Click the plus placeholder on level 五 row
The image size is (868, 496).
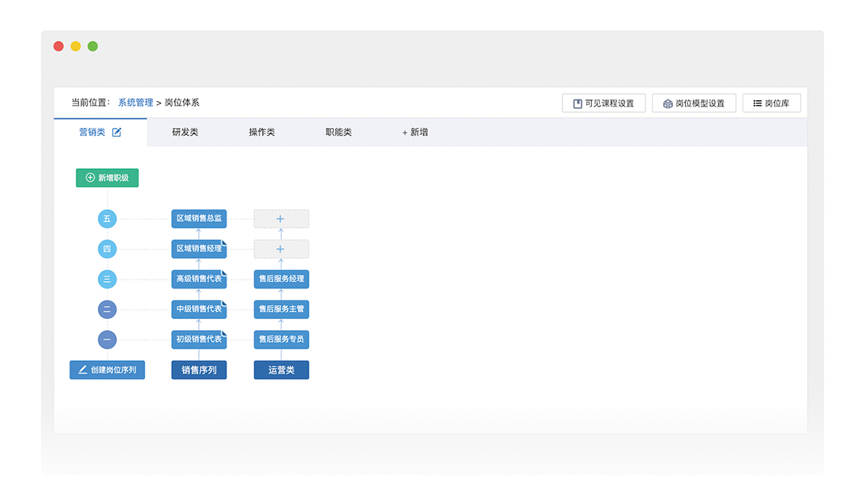point(281,219)
